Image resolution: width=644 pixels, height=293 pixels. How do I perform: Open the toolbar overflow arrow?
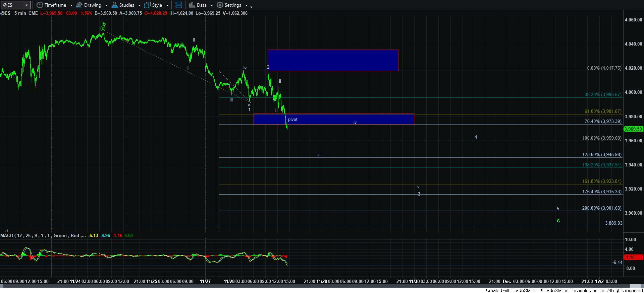pos(251,6)
